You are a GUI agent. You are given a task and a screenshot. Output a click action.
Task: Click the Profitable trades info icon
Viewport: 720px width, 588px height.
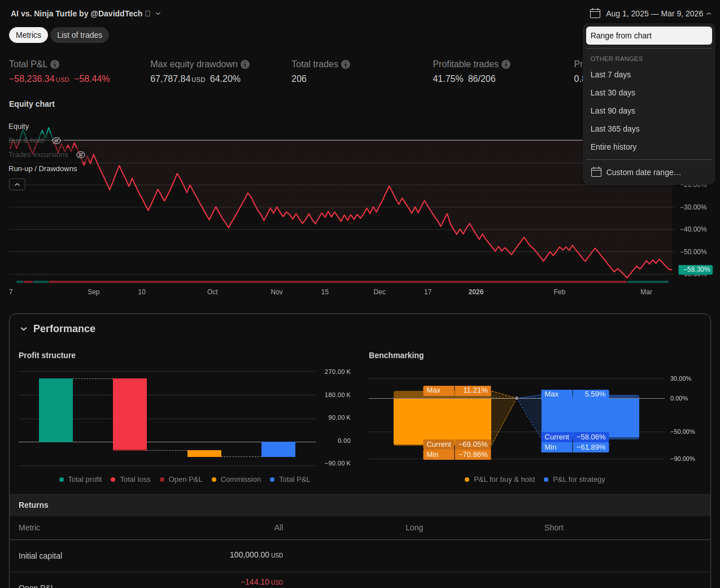pos(506,64)
